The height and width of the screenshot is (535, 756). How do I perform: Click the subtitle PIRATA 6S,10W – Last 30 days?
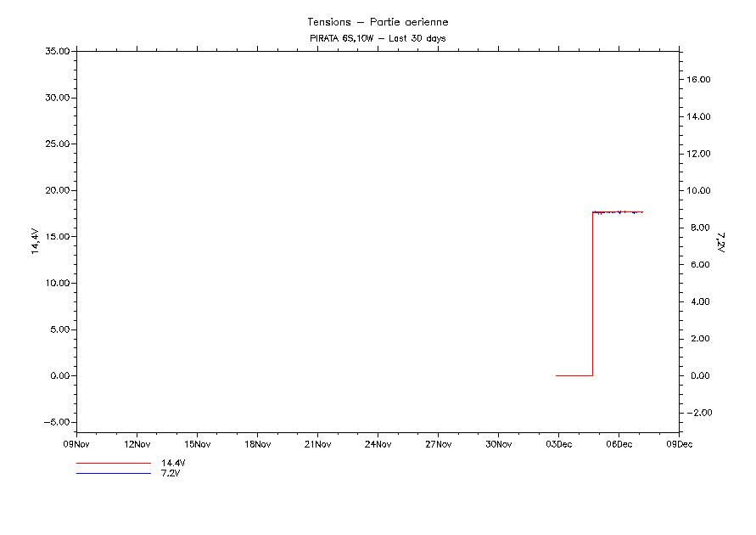(x=378, y=38)
